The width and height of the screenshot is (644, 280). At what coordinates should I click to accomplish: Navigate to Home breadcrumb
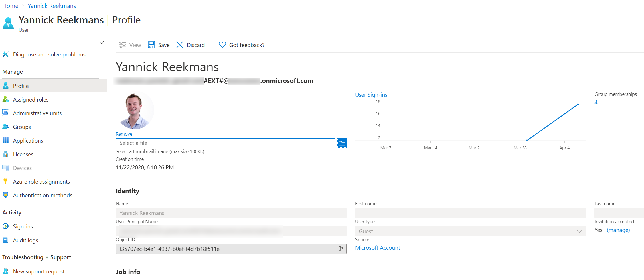point(10,6)
